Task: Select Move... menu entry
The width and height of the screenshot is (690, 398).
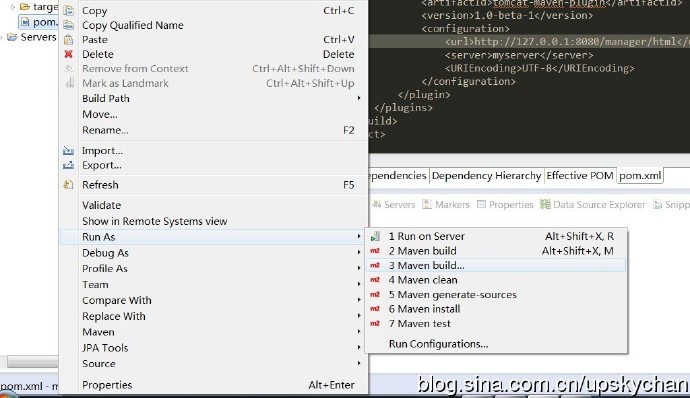Action: pyautogui.click(x=213, y=114)
